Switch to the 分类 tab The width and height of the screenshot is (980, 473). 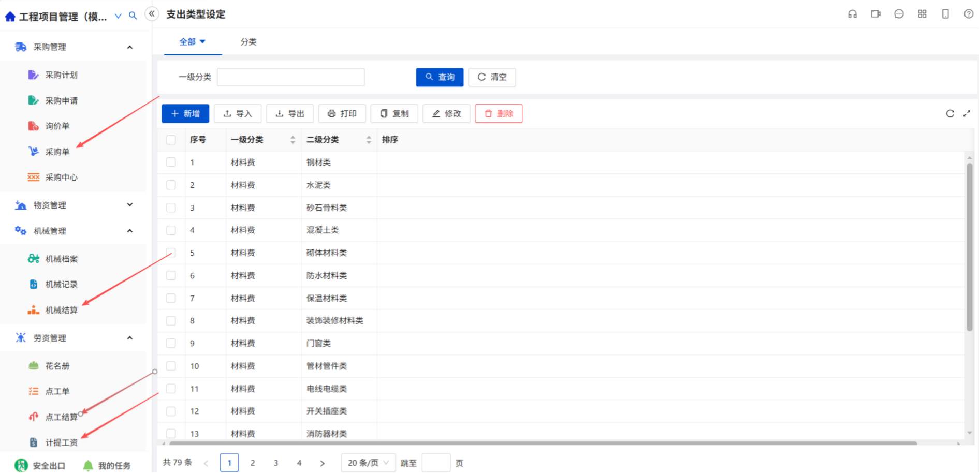[x=248, y=42]
